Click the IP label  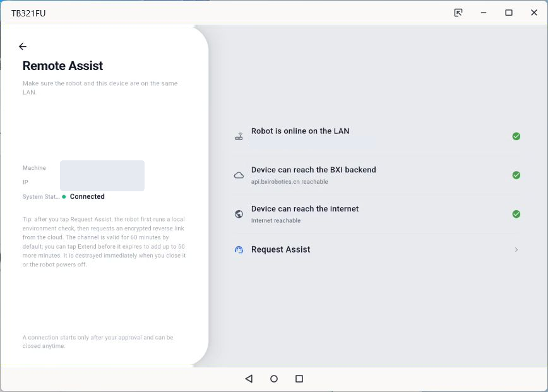point(25,182)
